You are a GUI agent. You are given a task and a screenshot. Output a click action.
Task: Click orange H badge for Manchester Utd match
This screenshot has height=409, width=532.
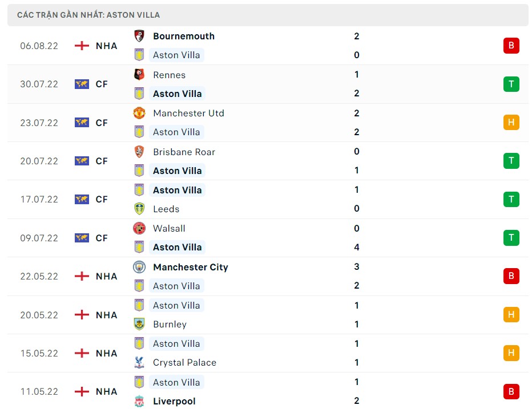pyautogui.click(x=511, y=122)
